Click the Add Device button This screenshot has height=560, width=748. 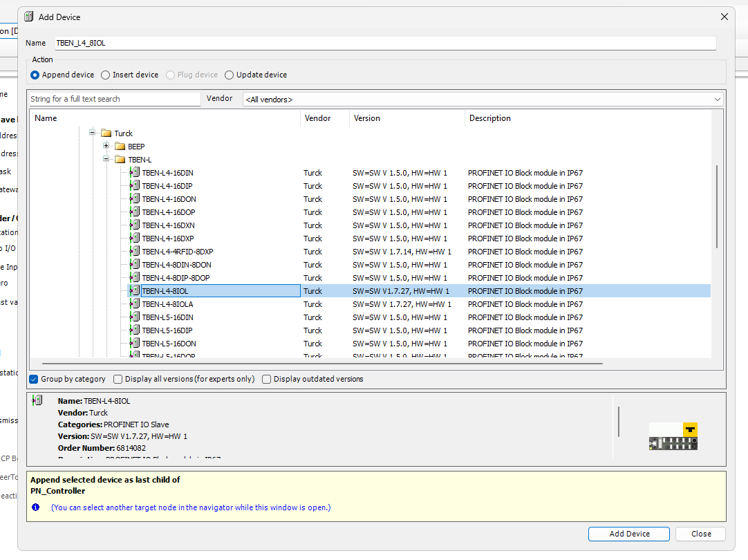628,534
